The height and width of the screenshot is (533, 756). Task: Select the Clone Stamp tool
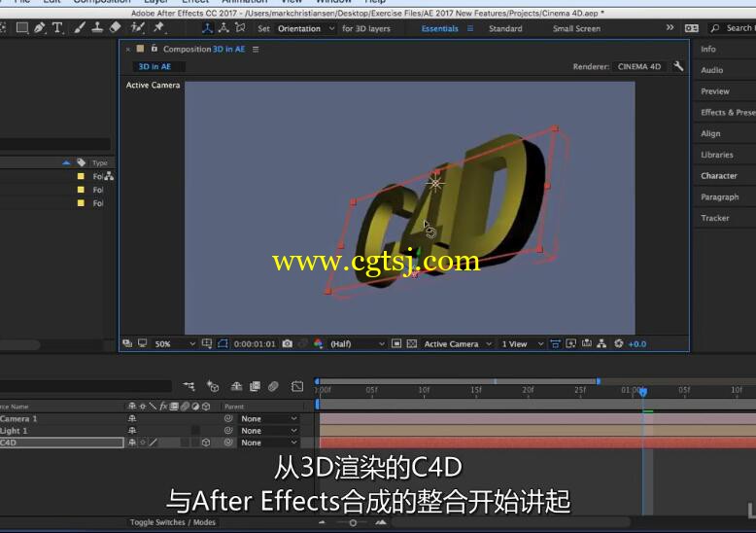97,28
